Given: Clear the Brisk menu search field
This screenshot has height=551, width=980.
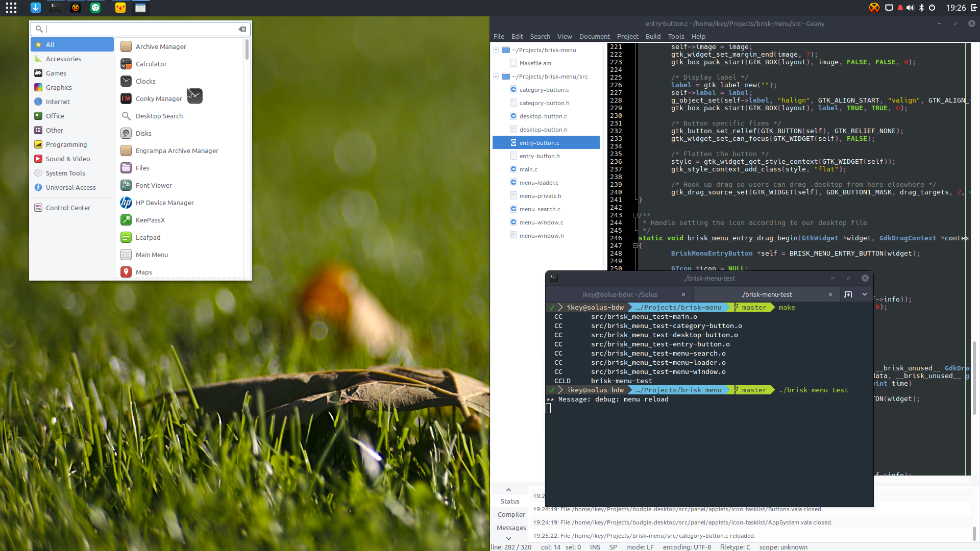Looking at the screenshot, I should tap(242, 29).
